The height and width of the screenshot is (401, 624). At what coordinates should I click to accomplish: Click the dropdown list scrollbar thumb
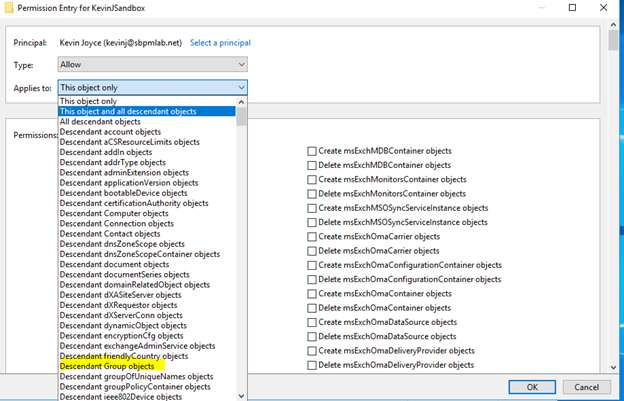[x=241, y=117]
